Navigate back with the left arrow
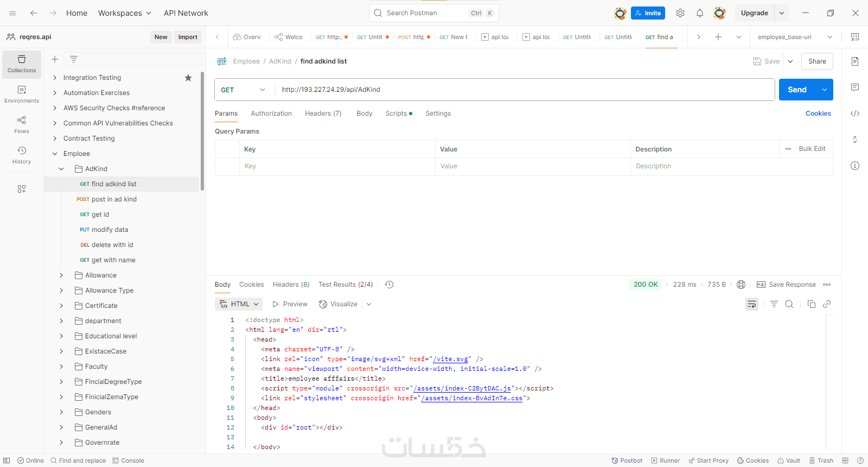 [34, 13]
